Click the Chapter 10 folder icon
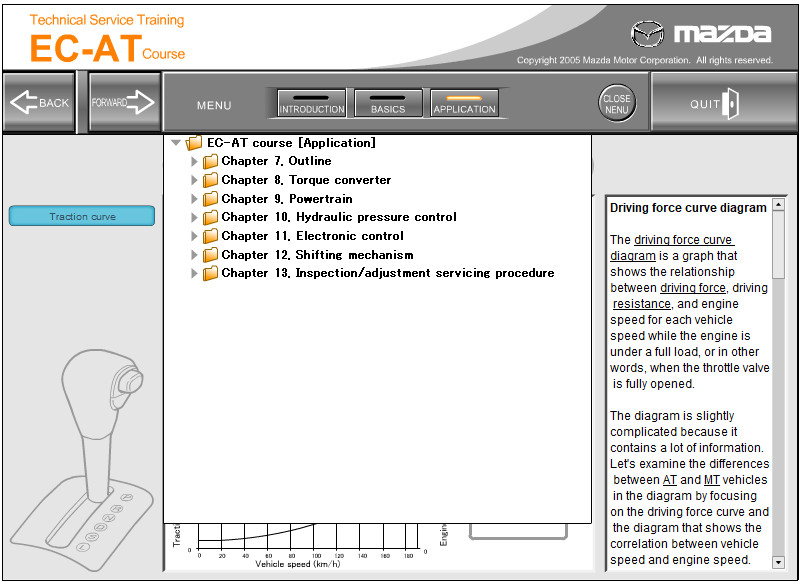The image size is (801, 584). (210, 217)
